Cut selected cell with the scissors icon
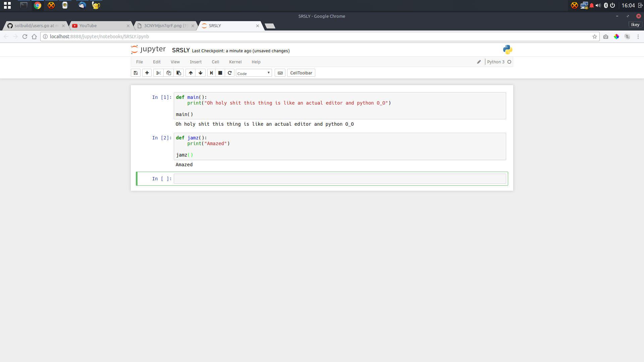Viewport: 644px width, 362px height. [x=158, y=73]
